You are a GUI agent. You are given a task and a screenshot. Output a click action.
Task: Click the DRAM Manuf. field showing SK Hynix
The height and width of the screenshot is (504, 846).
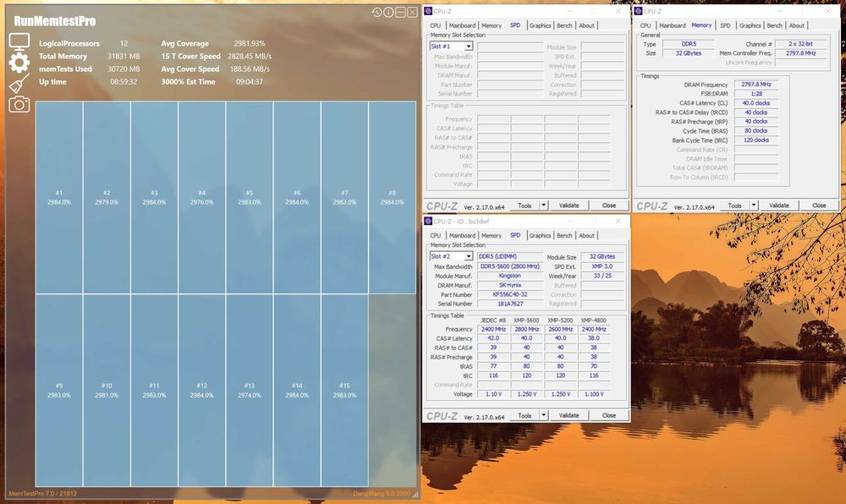[510, 285]
